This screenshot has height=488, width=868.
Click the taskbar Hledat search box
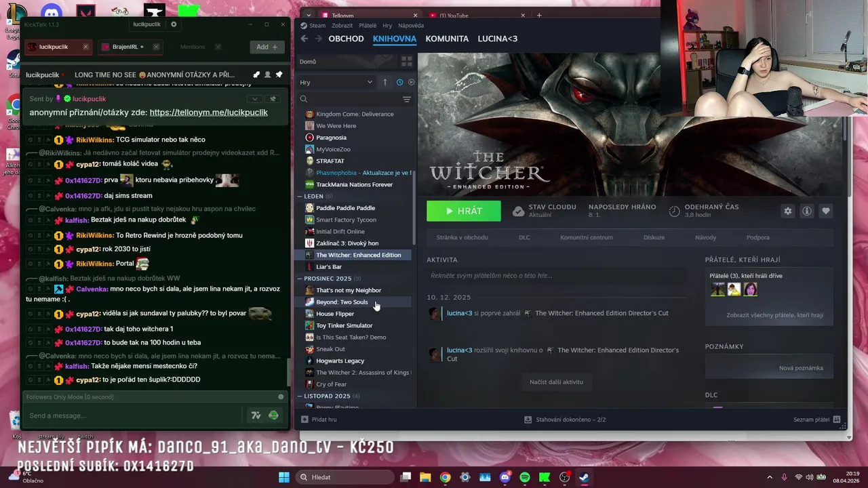click(346, 477)
